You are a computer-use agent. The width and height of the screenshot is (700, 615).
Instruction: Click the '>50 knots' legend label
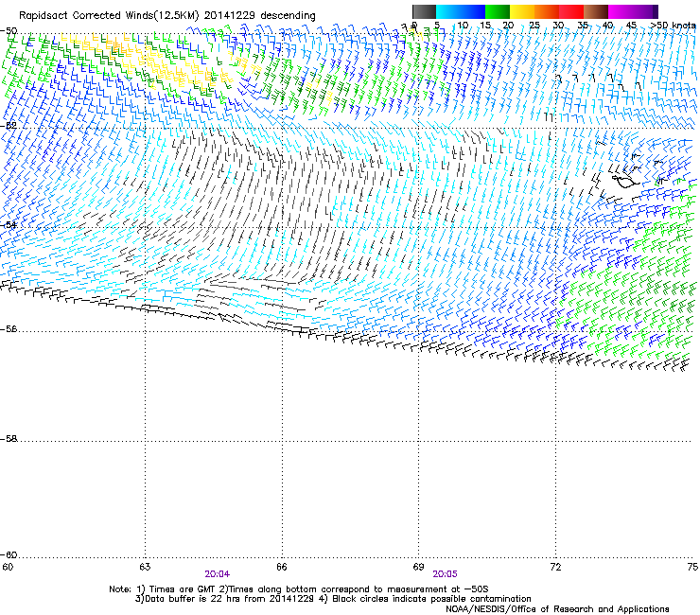click(674, 26)
